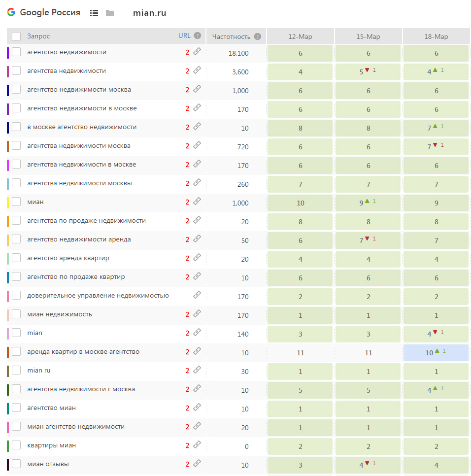The height and width of the screenshot is (476, 471).
Task: Click query text агентства недвижимости в москве
Action: [x=82, y=165]
